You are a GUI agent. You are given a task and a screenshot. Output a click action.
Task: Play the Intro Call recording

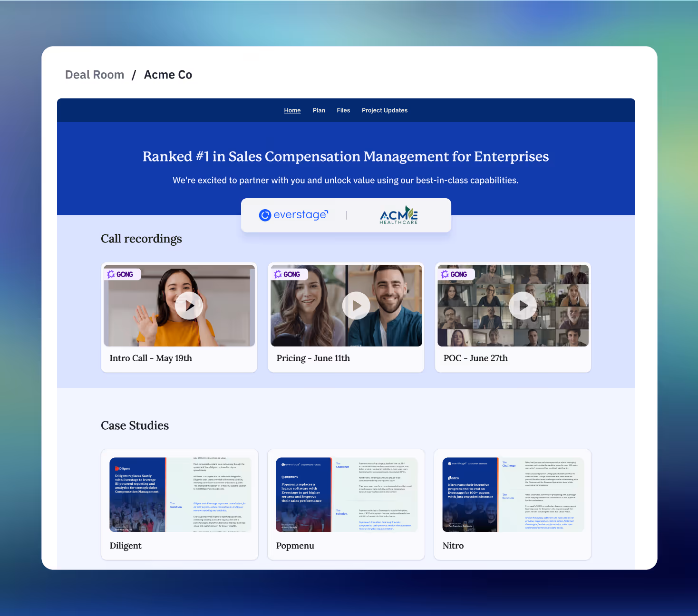189,306
